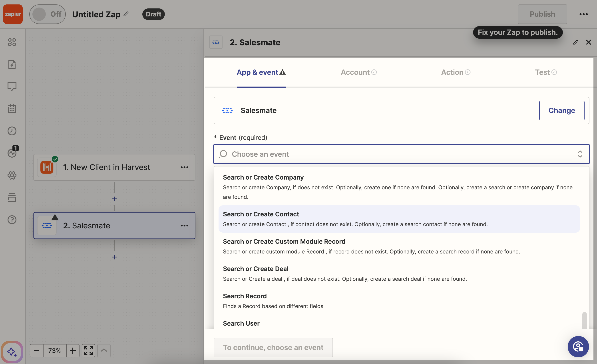Switch to the Action tab
The width and height of the screenshot is (597, 364).
[456, 72]
